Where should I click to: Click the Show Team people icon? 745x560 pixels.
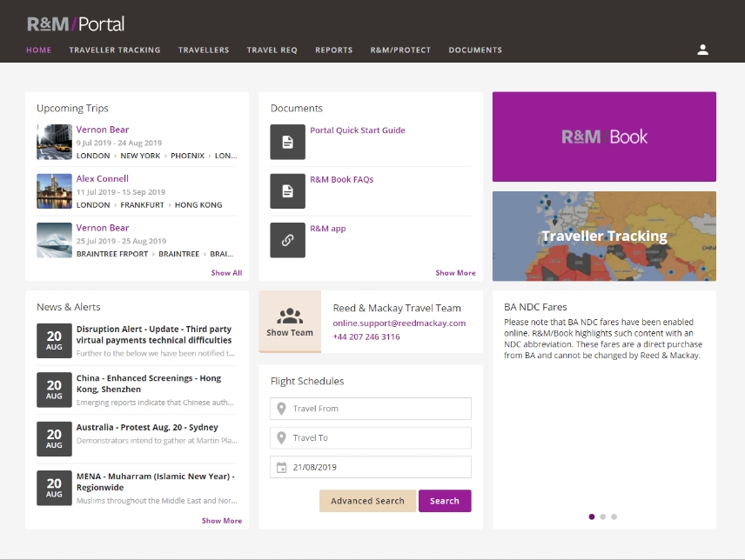pos(290,317)
